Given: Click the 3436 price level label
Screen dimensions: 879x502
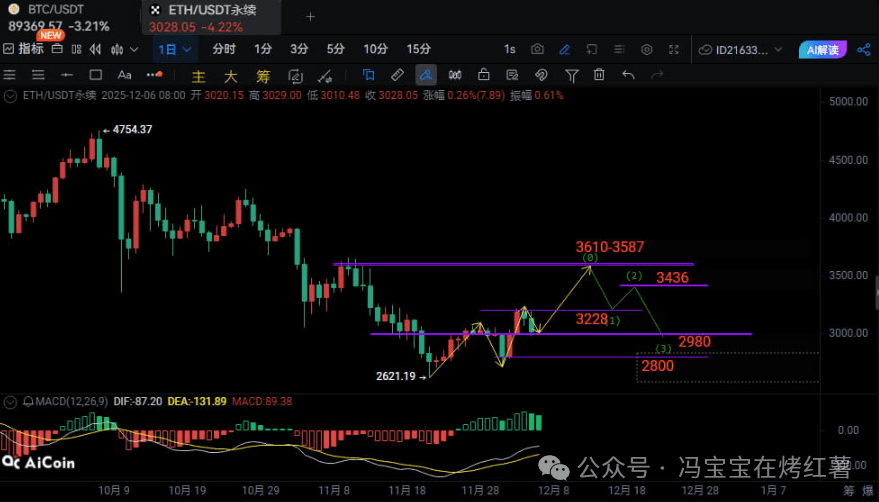Looking at the screenshot, I should [x=672, y=278].
